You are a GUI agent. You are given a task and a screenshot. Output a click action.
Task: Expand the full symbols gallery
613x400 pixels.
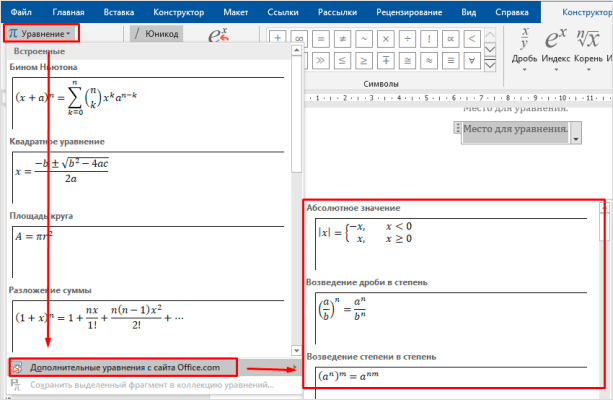coord(490,65)
